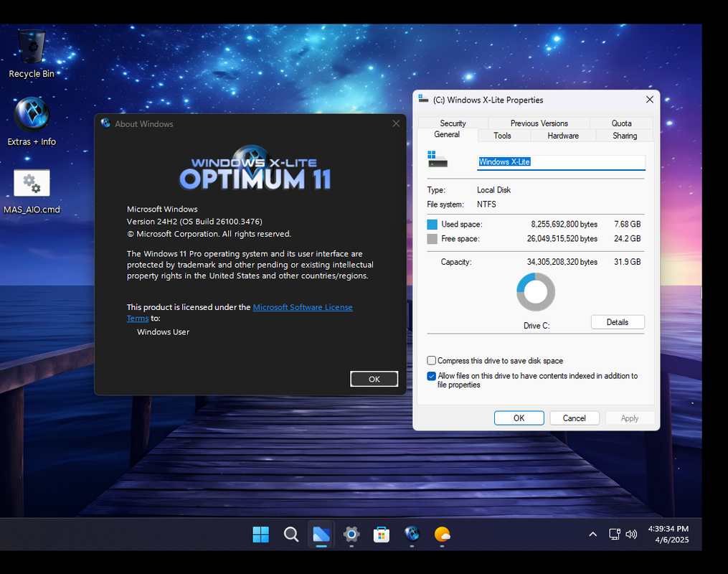Open the Windows Start button
Viewport: 728px width, 574px height.
pos(260,535)
